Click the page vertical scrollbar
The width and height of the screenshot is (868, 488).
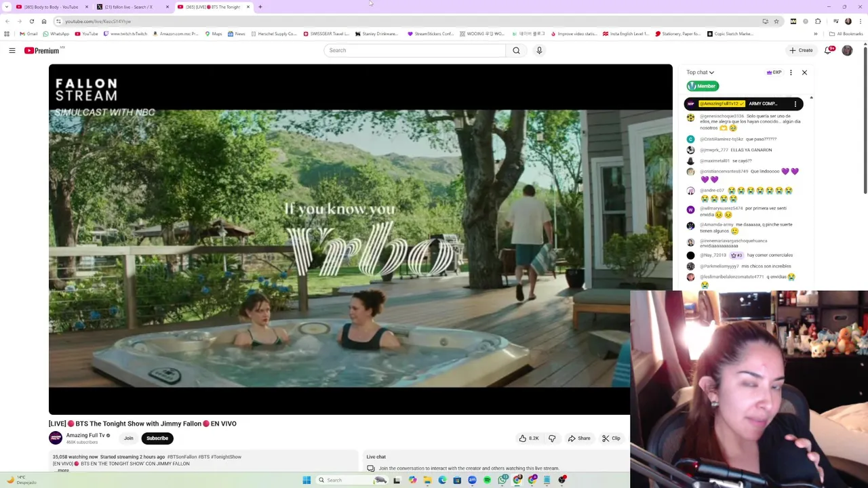(865, 122)
